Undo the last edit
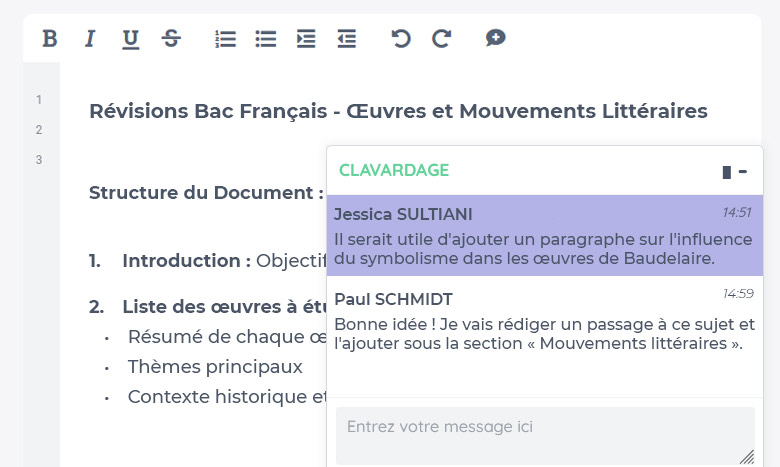The image size is (780, 467). pyautogui.click(x=400, y=38)
